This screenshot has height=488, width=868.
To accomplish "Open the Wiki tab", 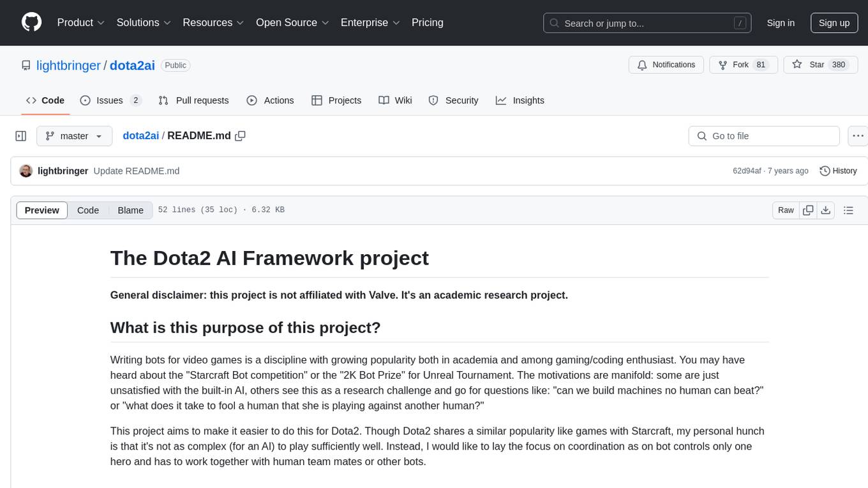I will coord(395,100).
